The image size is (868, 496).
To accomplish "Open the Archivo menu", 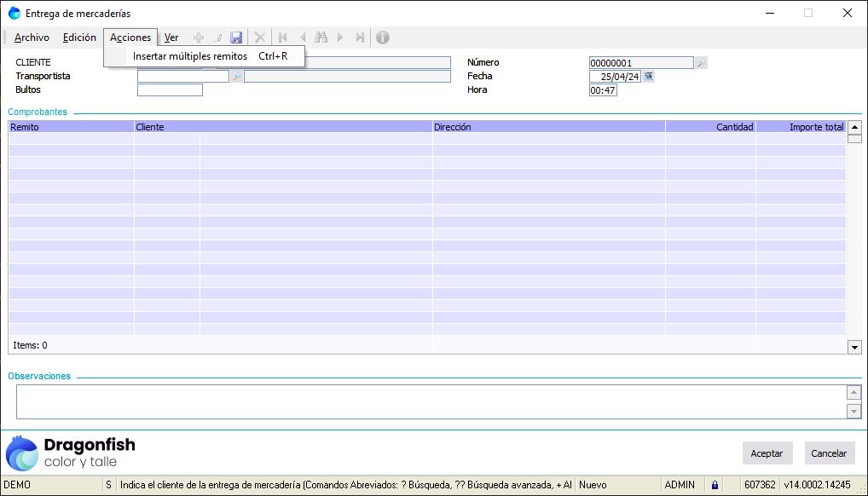I will coord(32,37).
